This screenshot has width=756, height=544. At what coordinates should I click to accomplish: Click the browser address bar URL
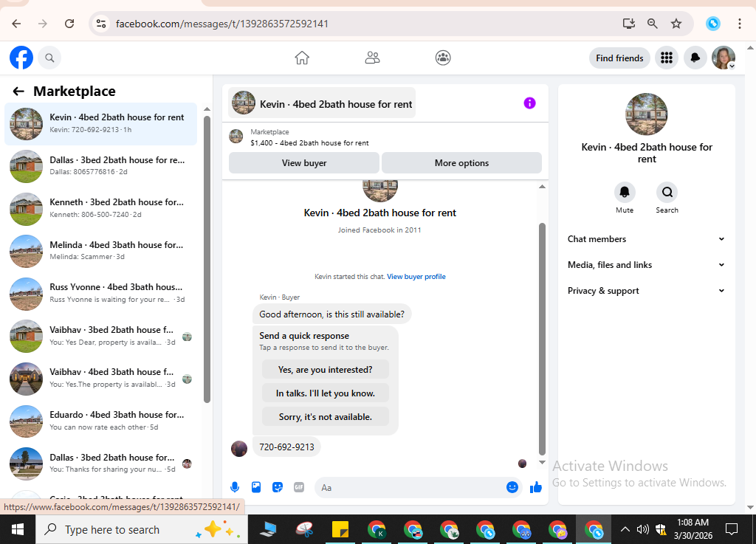(221, 24)
